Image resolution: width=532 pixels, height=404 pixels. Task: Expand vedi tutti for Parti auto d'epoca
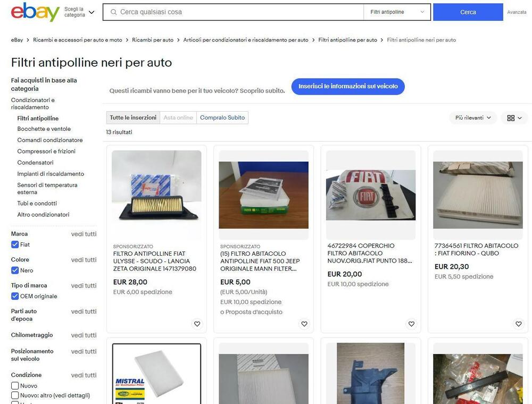(84, 312)
